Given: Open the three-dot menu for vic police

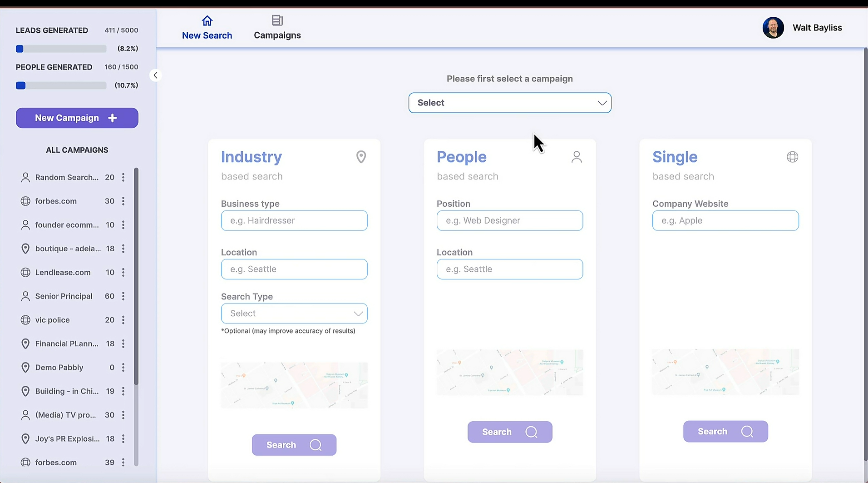Looking at the screenshot, I should (x=123, y=320).
